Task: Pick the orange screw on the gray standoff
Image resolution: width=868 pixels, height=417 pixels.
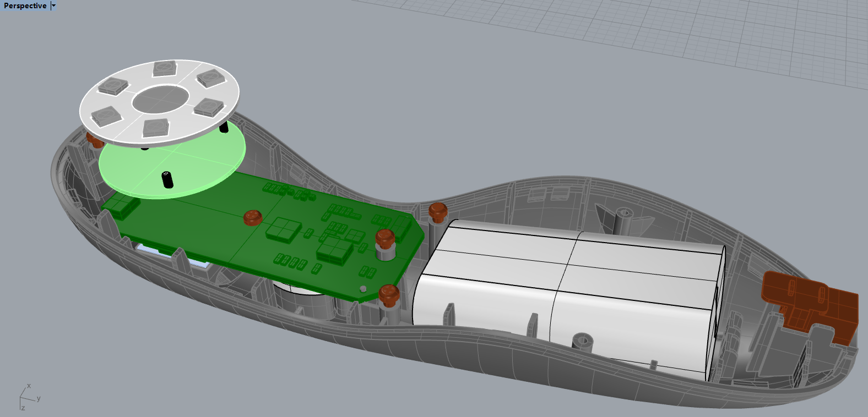Action: click(385, 239)
